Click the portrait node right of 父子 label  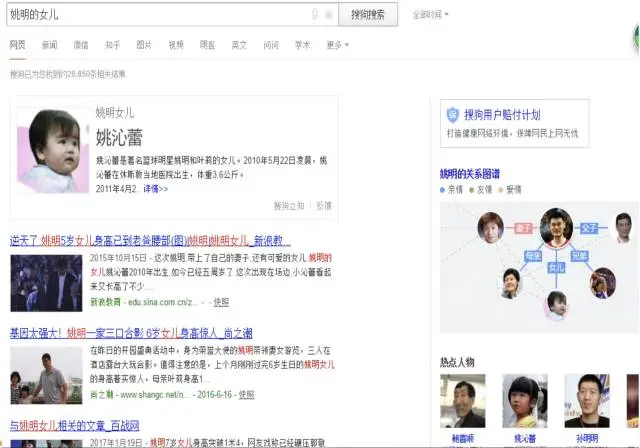[624, 228]
